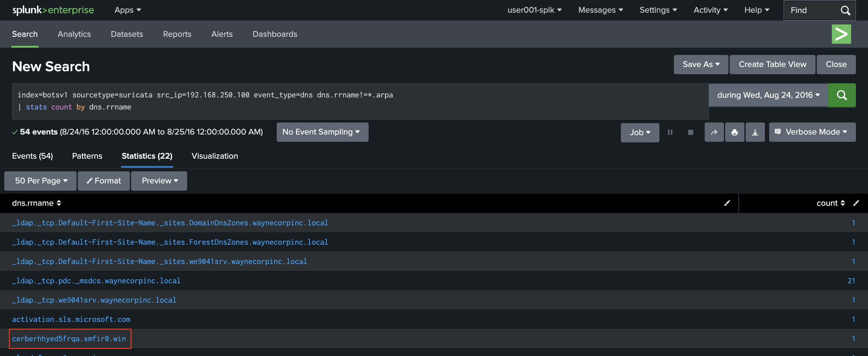Click the Format button

(x=104, y=181)
